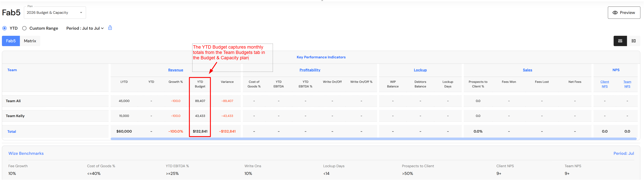Click the lock icon beside the Period selector

[x=110, y=28]
